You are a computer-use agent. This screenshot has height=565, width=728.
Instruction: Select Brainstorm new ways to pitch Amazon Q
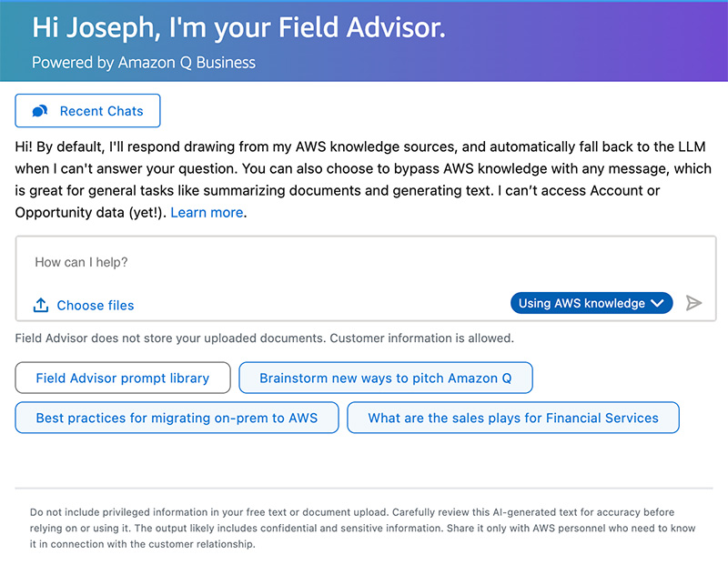385,378
